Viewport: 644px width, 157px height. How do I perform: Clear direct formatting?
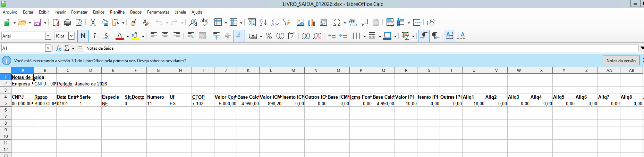(x=145, y=23)
